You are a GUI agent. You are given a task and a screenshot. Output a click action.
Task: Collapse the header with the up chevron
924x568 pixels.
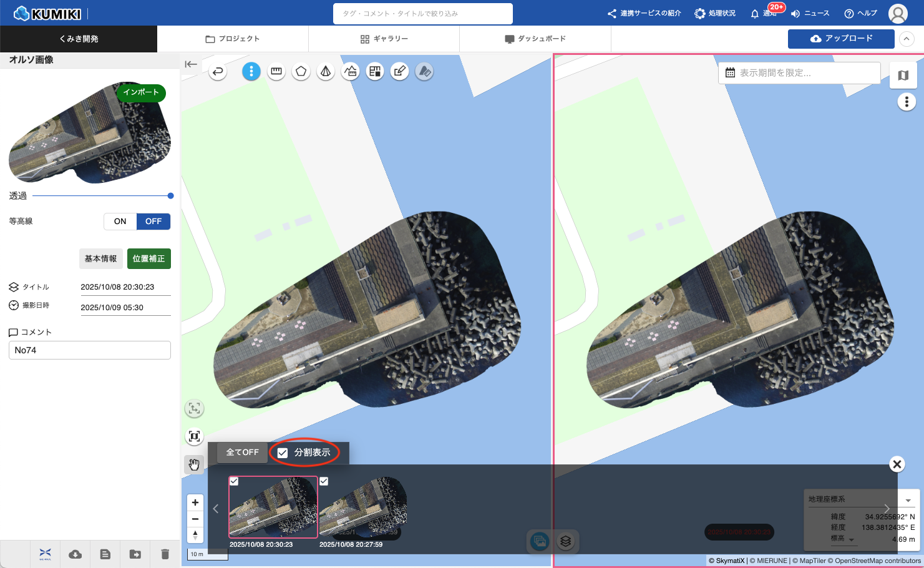pyautogui.click(x=907, y=39)
